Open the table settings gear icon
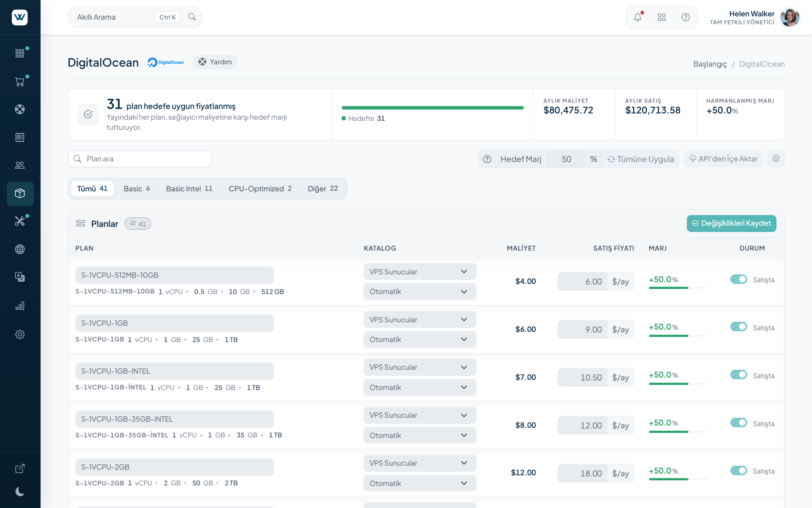The width and height of the screenshot is (812, 508). [776, 159]
